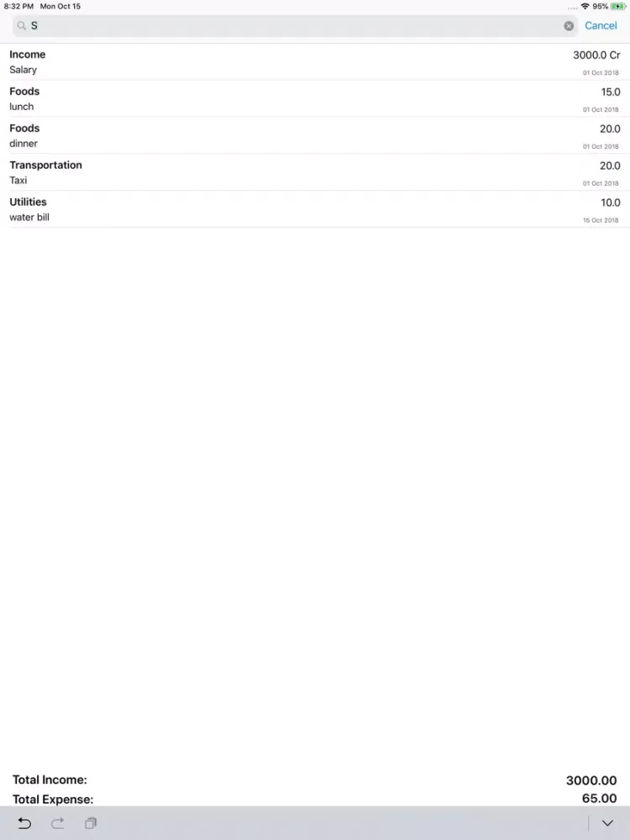
Task: Click the Total Income value 3000.00
Action: pyautogui.click(x=591, y=780)
